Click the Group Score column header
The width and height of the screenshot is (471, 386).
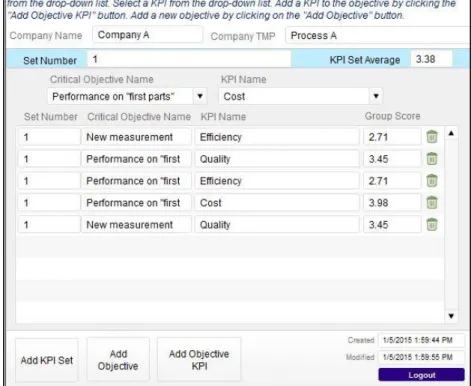pos(392,116)
